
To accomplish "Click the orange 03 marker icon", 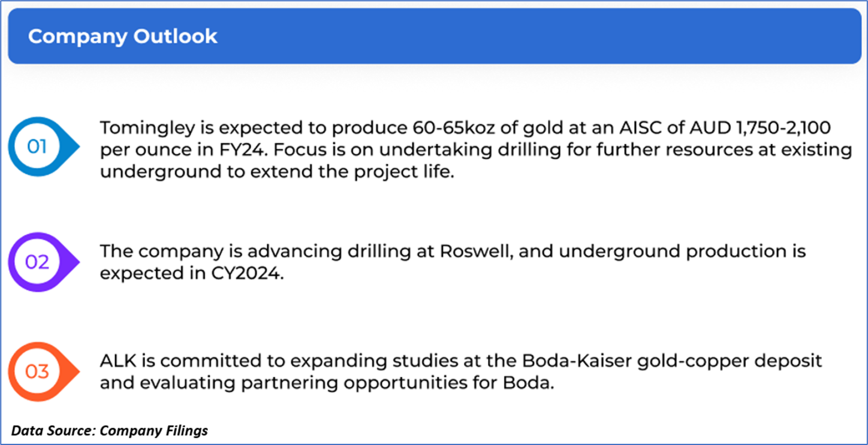I will pyautogui.click(x=37, y=372).
